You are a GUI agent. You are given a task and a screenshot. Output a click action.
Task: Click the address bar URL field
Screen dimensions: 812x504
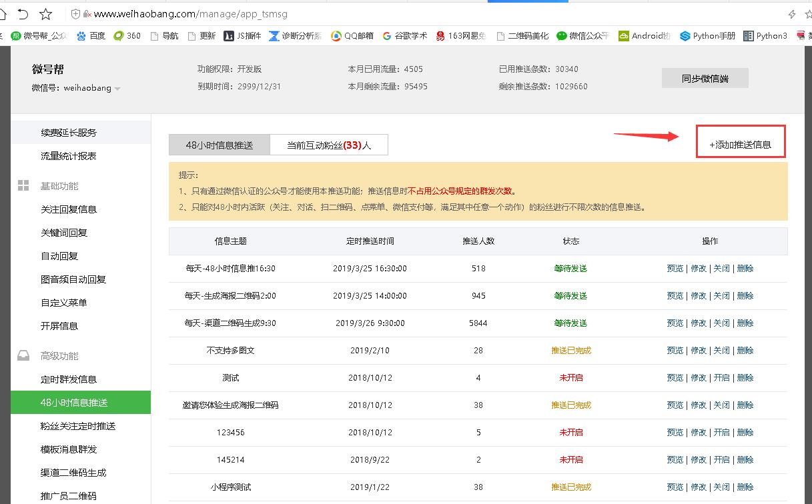click(x=427, y=14)
